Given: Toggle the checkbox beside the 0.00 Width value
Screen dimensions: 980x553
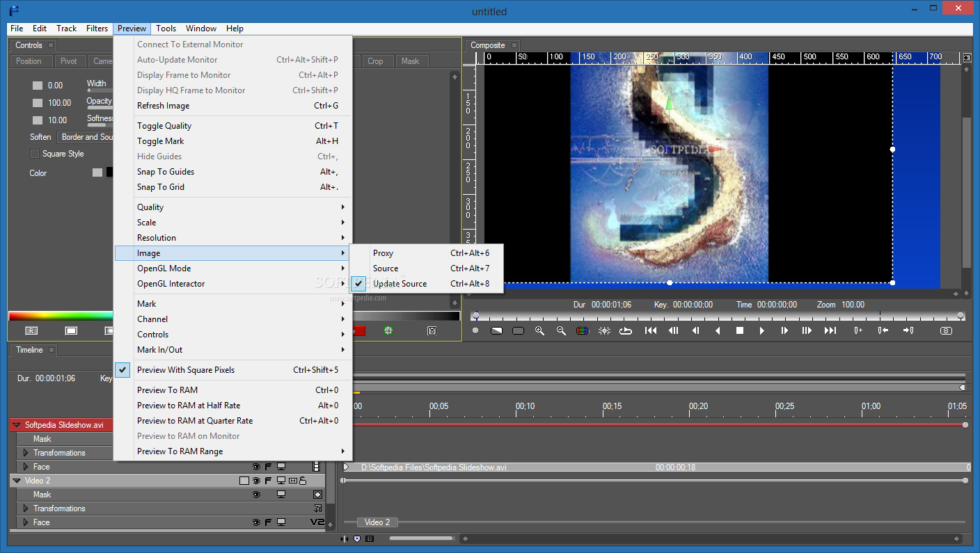Looking at the screenshot, I should click(38, 86).
